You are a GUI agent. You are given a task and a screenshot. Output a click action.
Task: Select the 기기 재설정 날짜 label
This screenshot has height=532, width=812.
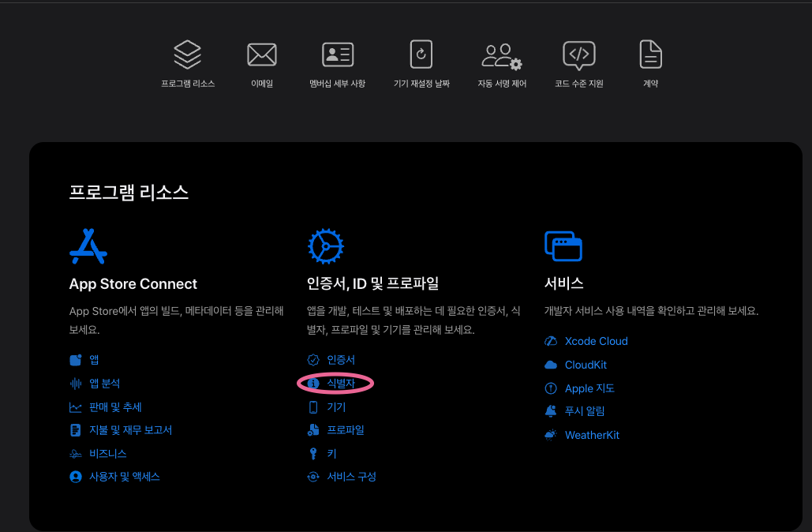(x=421, y=84)
